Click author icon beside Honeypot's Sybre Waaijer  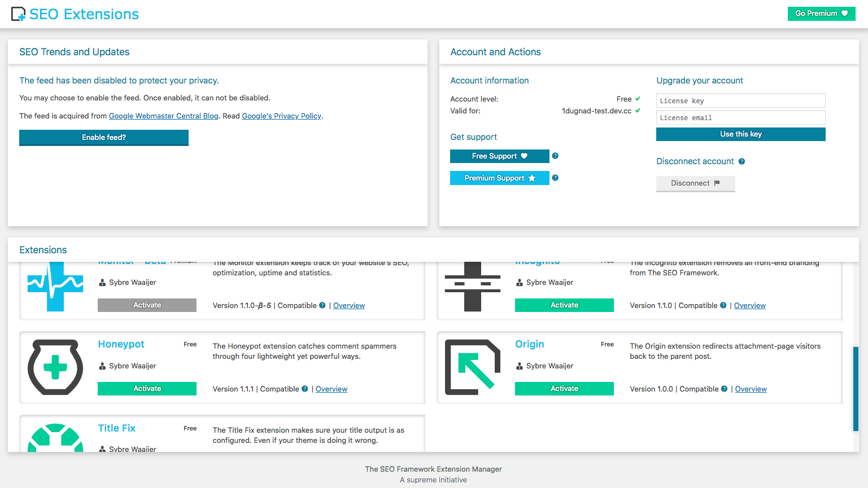click(102, 366)
